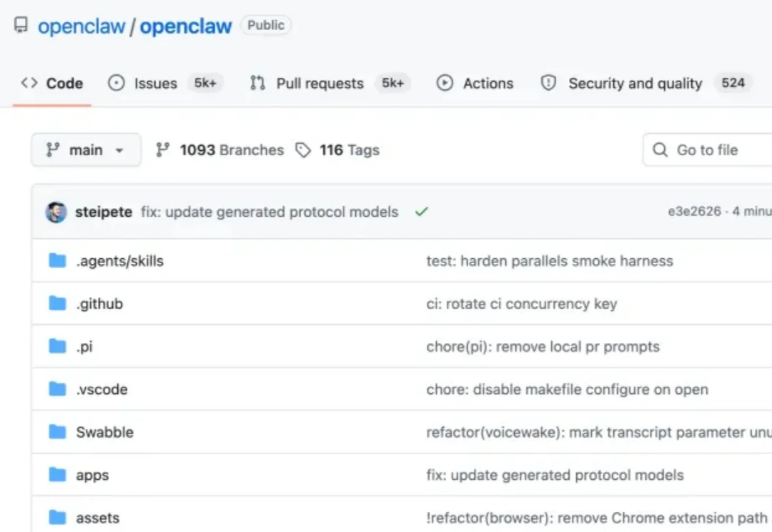
Task: Click steipete's username link
Action: [103, 212]
